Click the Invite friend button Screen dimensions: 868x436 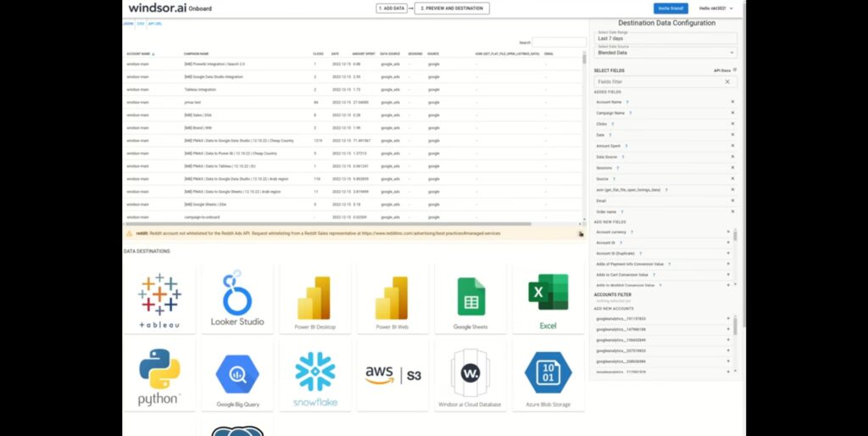(670, 8)
